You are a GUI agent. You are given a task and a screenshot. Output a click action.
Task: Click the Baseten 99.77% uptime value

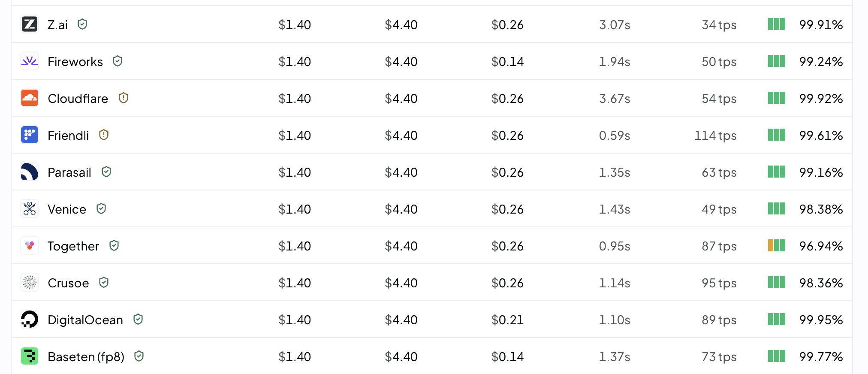pyautogui.click(x=821, y=357)
